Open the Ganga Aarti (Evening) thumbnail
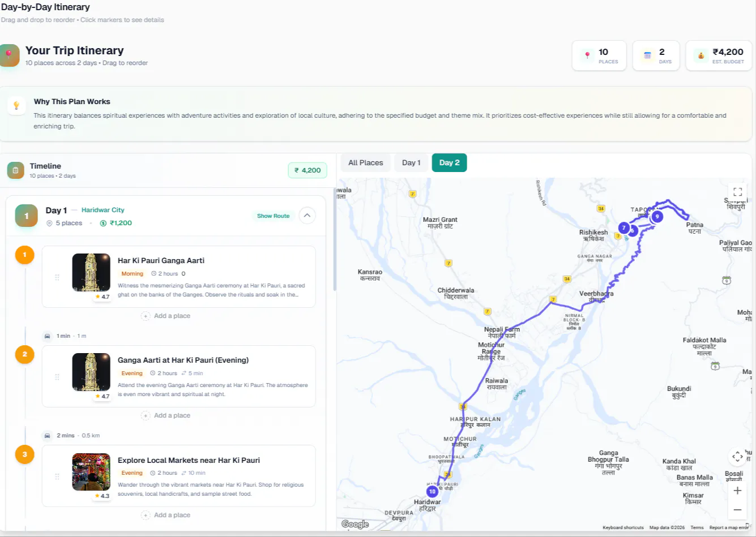756x537 pixels. tap(91, 372)
